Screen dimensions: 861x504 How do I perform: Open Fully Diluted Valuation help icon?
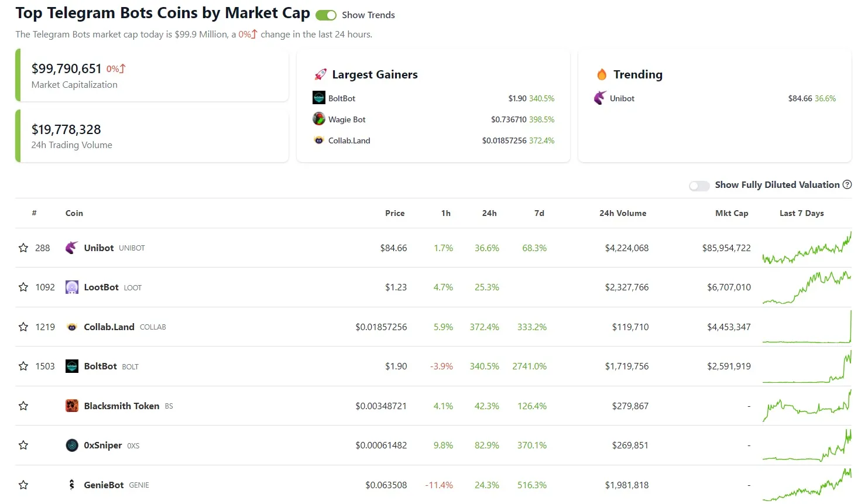[847, 185]
